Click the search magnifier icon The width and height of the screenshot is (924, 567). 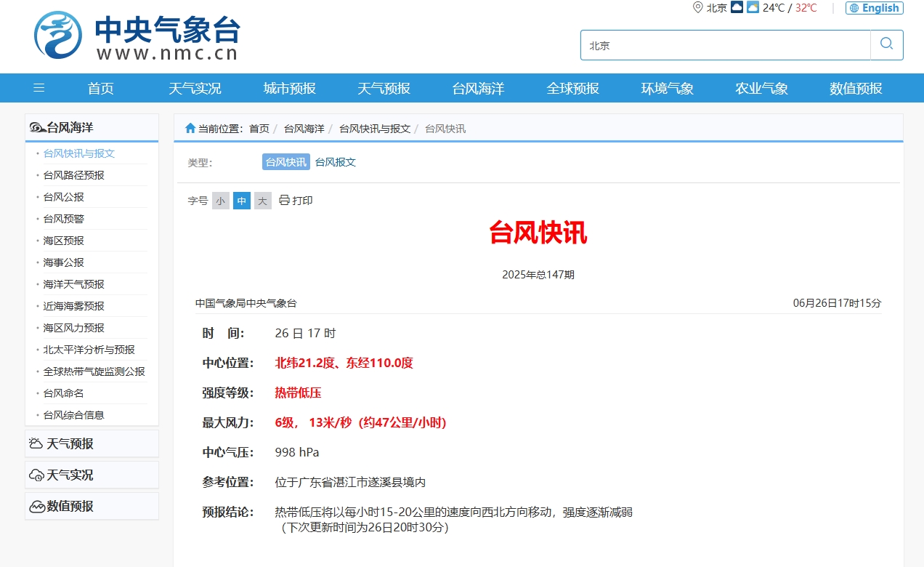click(886, 44)
